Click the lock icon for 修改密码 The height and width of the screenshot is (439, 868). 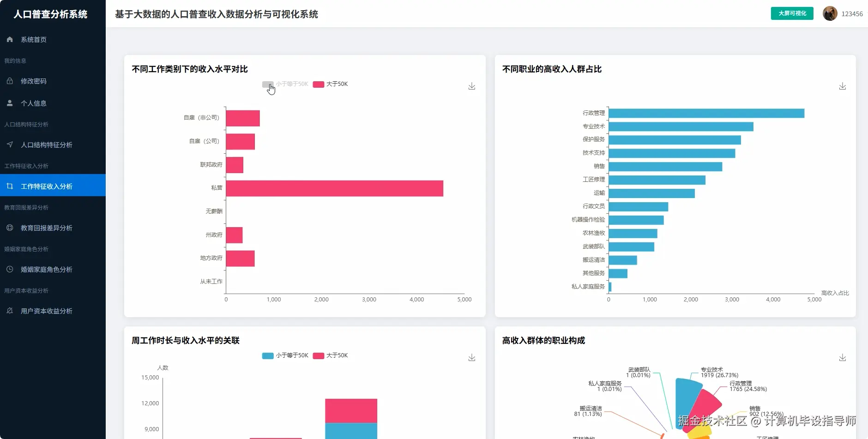(10, 81)
